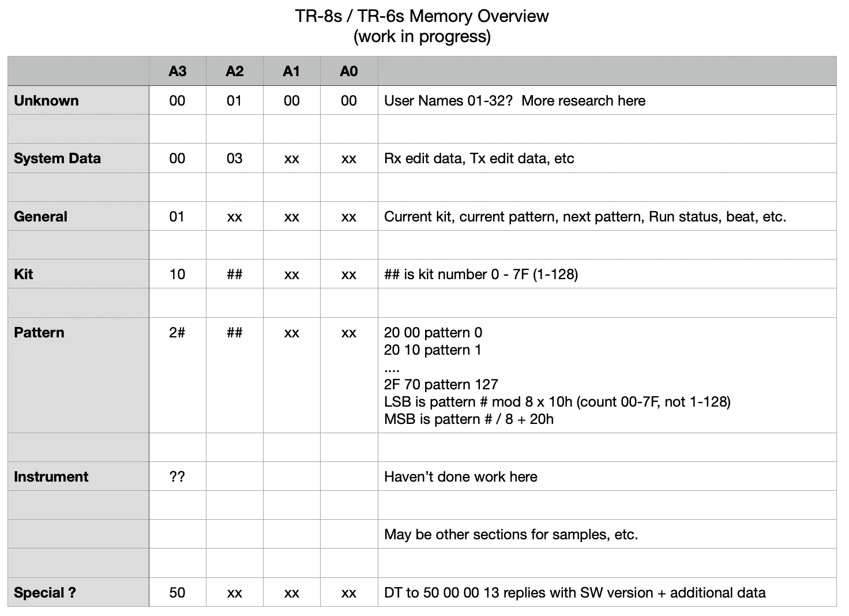Click the May be other sections cell
Screen dimensions: 849x616
tap(607, 534)
